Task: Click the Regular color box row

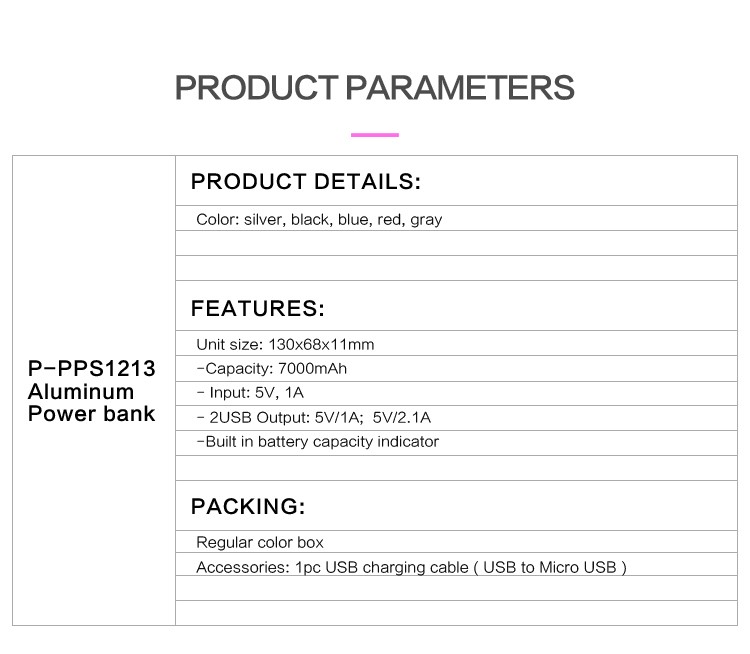Action: pos(456,542)
